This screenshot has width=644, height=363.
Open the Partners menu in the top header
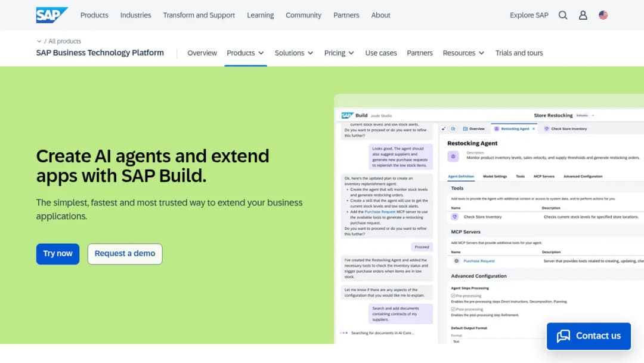(x=346, y=15)
